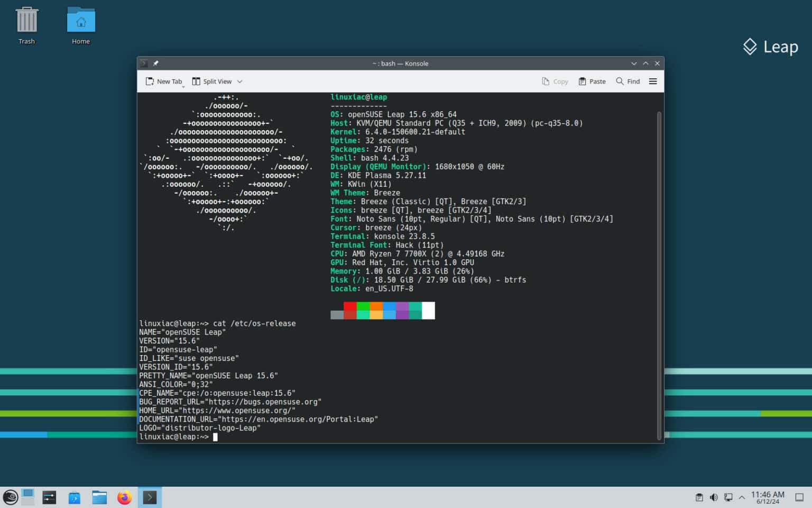Open Konsole's hamburger menu
Viewport: 812px width, 508px height.
(653, 81)
